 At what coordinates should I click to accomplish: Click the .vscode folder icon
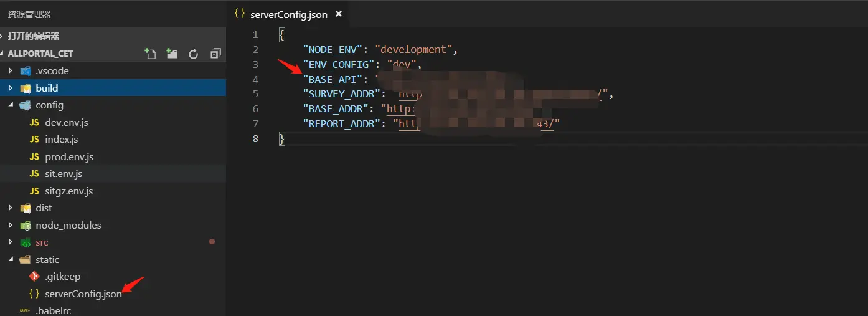pos(26,71)
